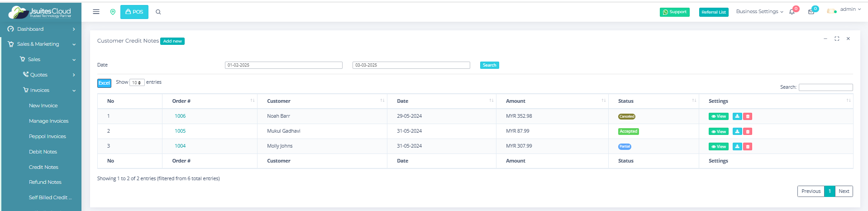Click the hamburger menu icon

tap(96, 12)
